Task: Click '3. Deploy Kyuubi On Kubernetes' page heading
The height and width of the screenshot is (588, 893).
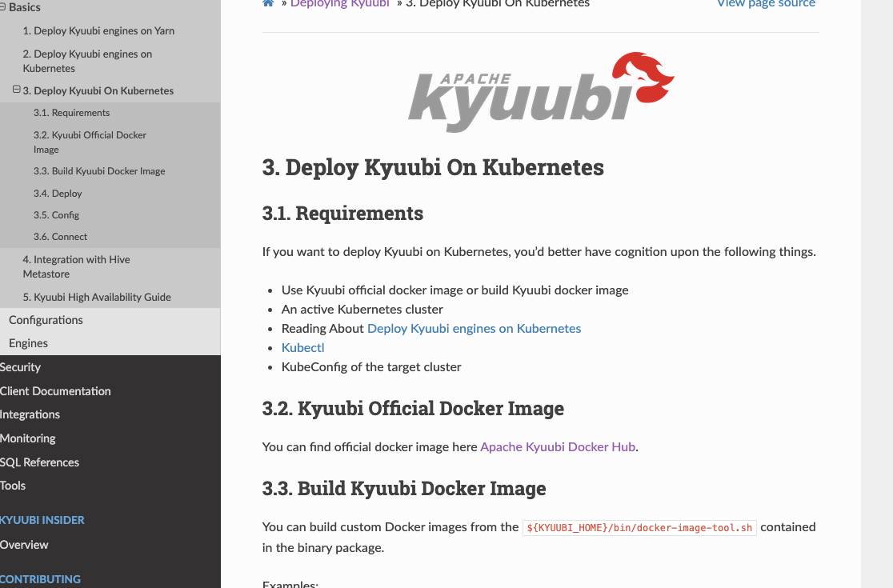Action: 433,167
